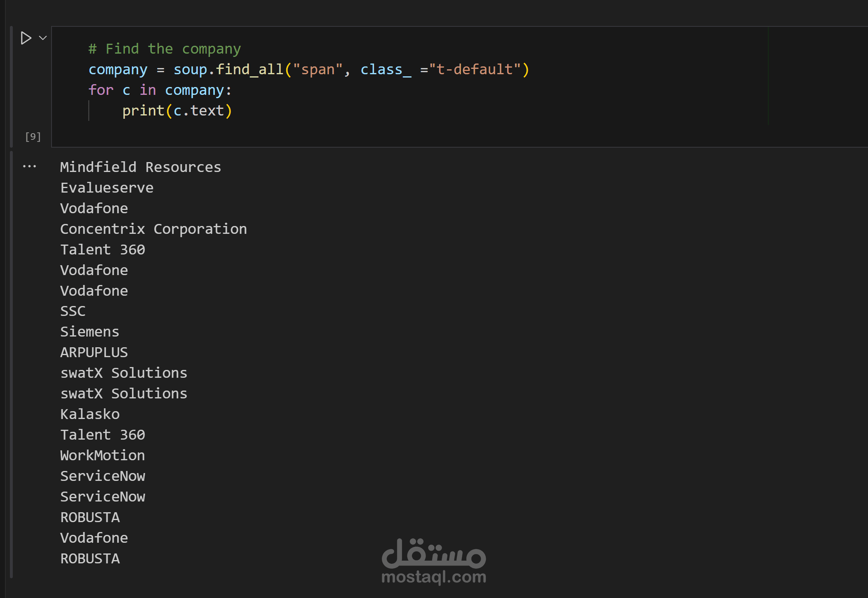The height and width of the screenshot is (598, 868).
Task: Collapse cell output using left gutter bar
Action: (11, 363)
